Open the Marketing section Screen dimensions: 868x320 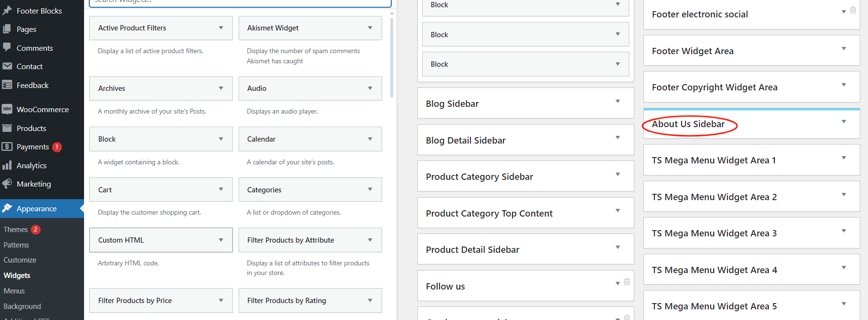[34, 184]
